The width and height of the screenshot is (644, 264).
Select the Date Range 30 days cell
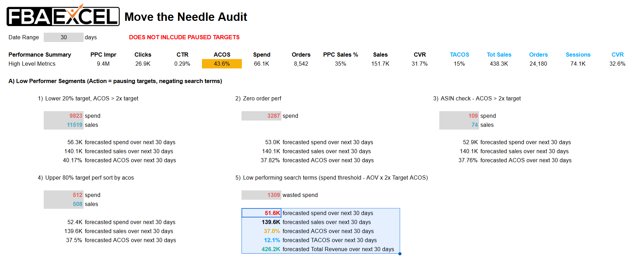(63, 37)
